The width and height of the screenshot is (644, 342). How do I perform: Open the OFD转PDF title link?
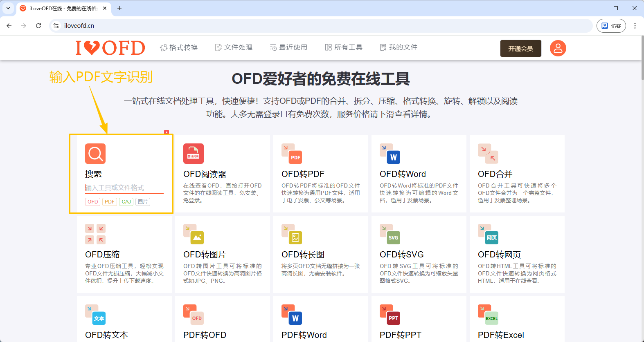(303, 174)
